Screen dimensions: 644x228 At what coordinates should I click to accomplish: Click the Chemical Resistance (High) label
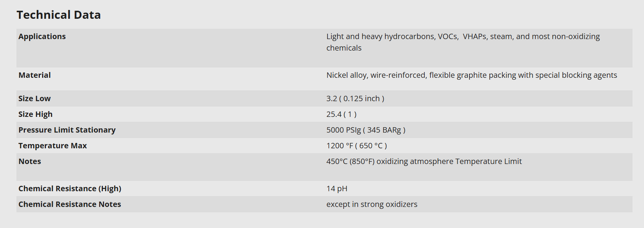(x=70, y=189)
